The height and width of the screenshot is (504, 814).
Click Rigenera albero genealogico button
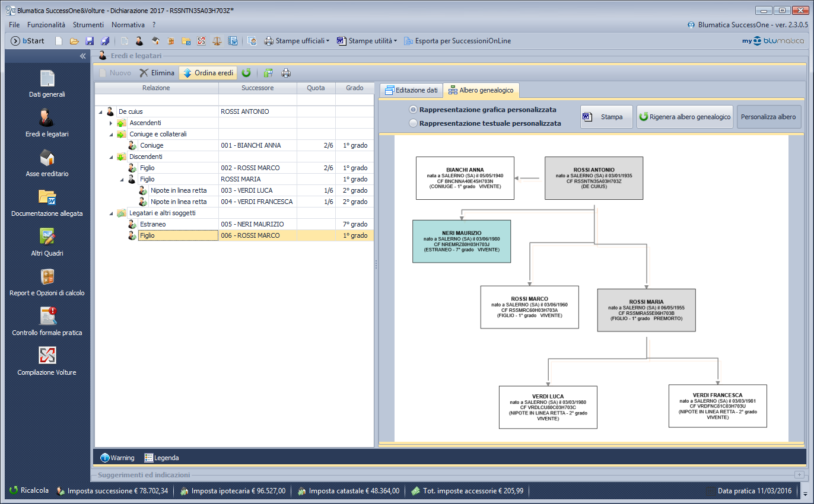tap(685, 117)
